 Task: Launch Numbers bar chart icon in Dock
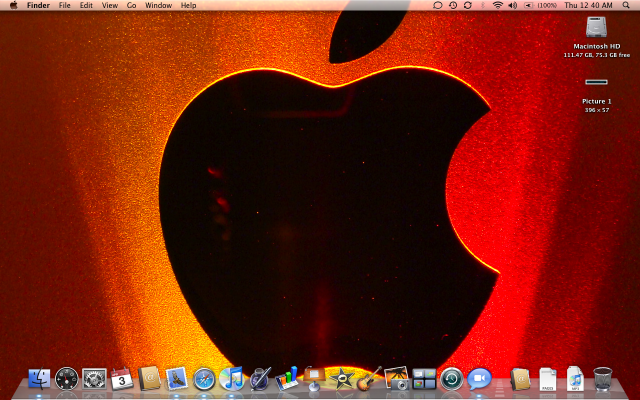[x=287, y=379]
